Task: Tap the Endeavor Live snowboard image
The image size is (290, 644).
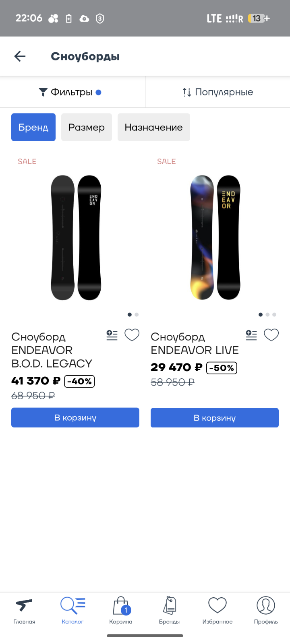Action: (215, 237)
